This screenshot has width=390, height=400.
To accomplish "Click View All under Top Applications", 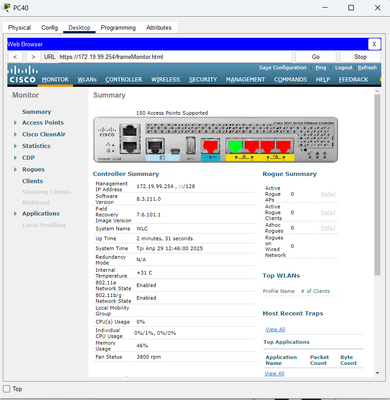I will coord(275,374).
